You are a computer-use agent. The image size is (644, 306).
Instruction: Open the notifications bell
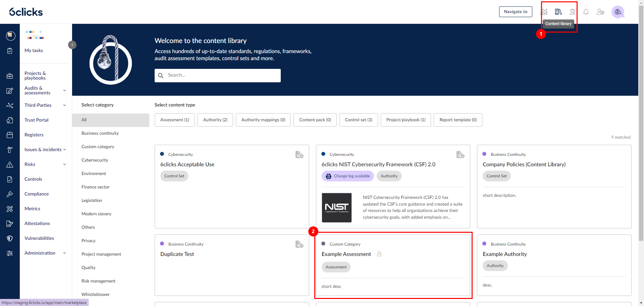586,12
